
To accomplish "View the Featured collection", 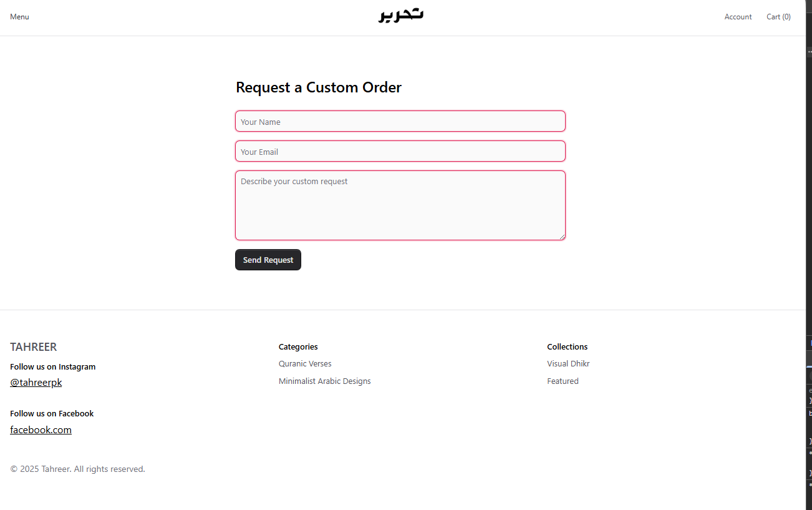I will (563, 381).
